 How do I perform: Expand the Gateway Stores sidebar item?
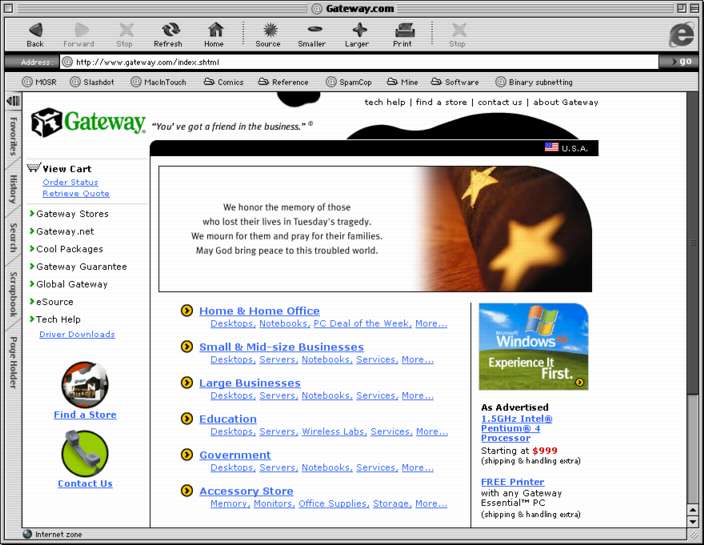[x=32, y=213]
